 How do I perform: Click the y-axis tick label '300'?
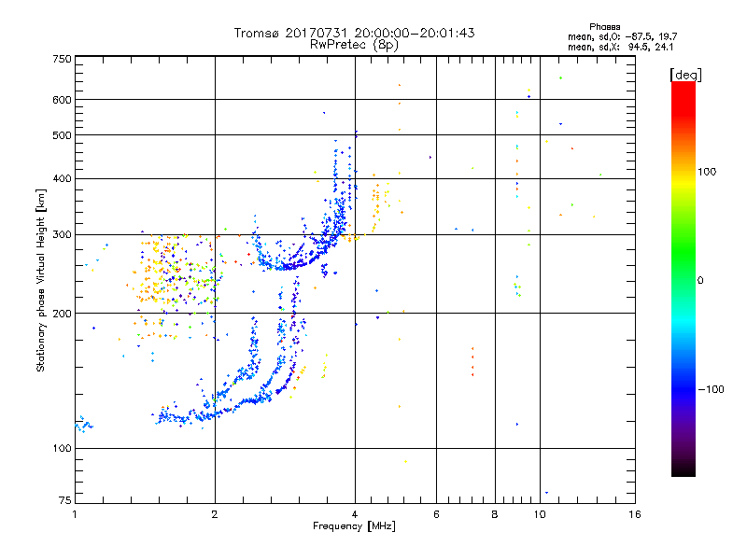62,234
